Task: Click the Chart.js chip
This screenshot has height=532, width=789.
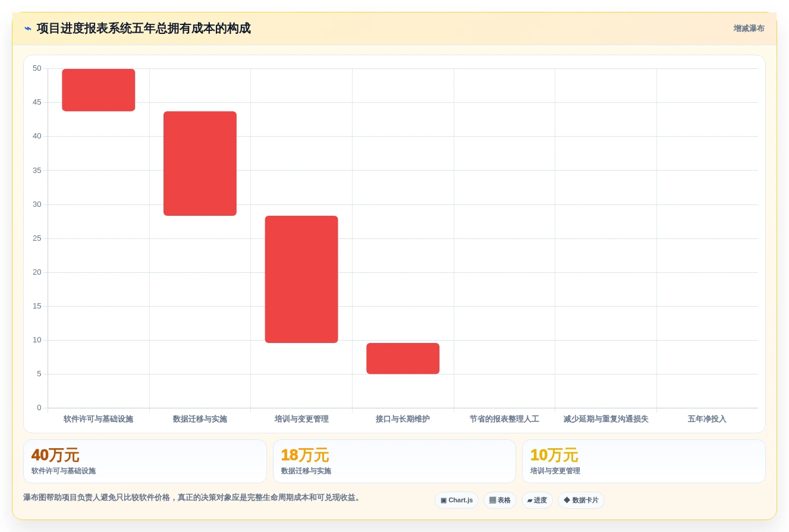Action: tap(456, 500)
